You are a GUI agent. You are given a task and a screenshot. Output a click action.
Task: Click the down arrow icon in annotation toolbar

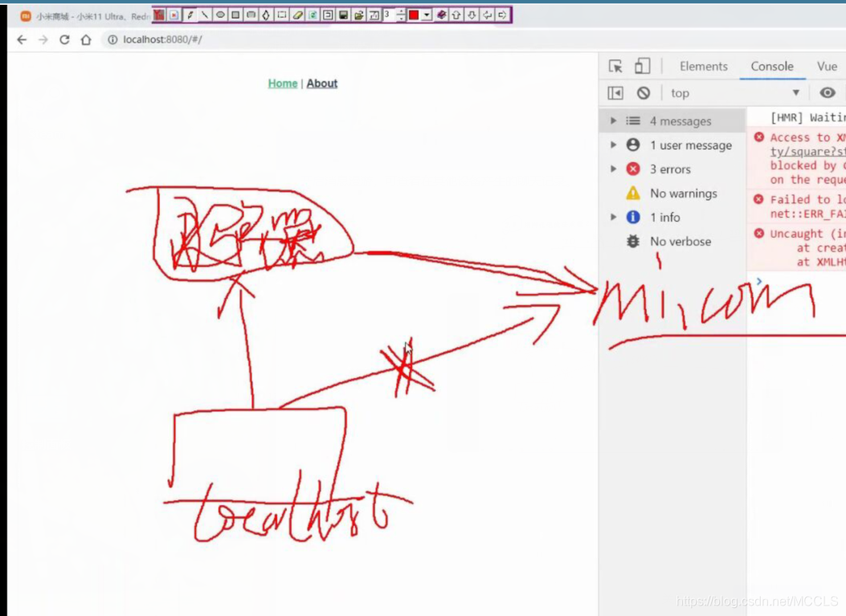pyautogui.click(x=472, y=15)
